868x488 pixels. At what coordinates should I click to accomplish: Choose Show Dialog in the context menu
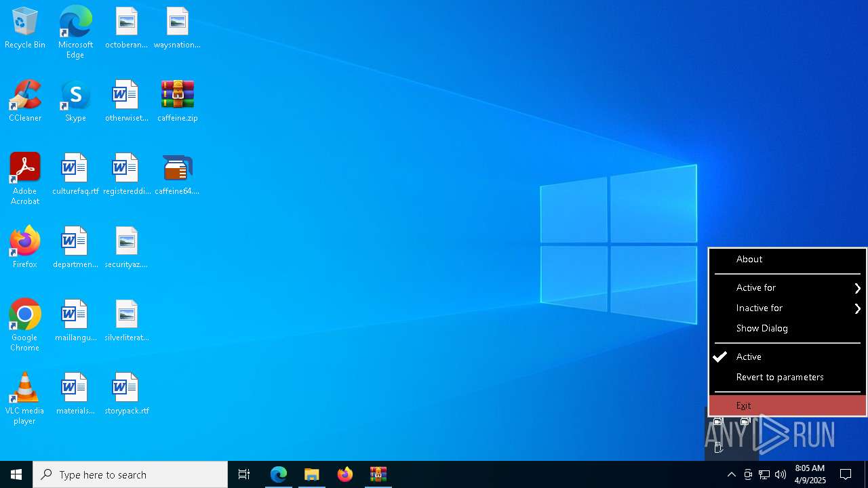pyautogui.click(x=787, y=328)
